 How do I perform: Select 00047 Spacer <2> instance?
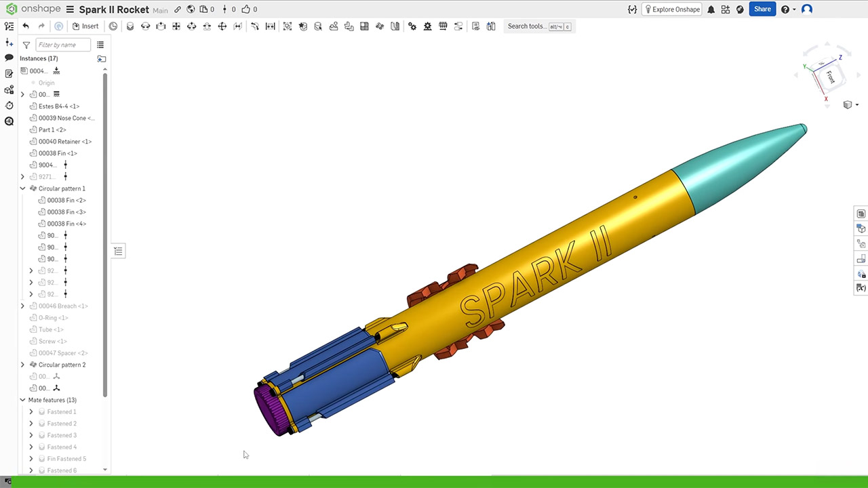[63, 353]
